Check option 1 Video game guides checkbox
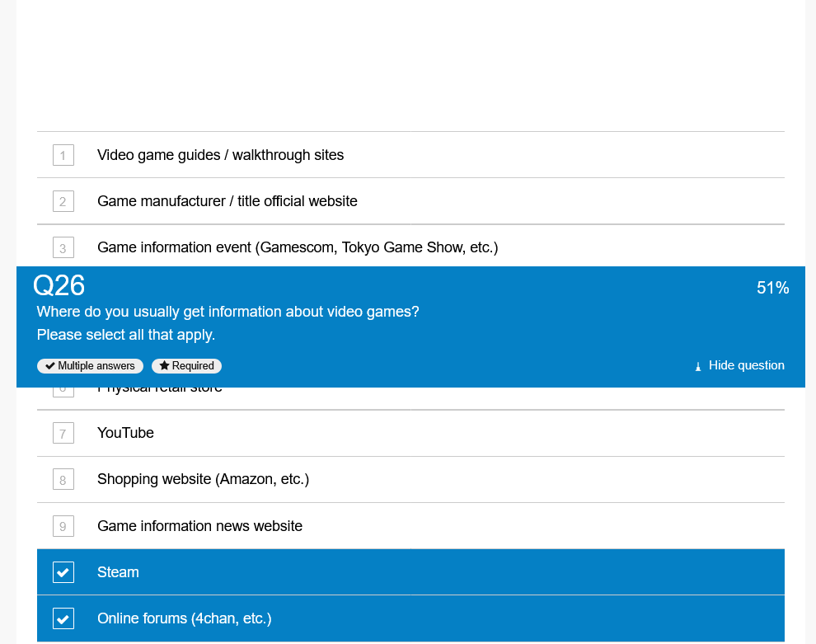This screenshot has width=816, height=644. click(63, 155)
